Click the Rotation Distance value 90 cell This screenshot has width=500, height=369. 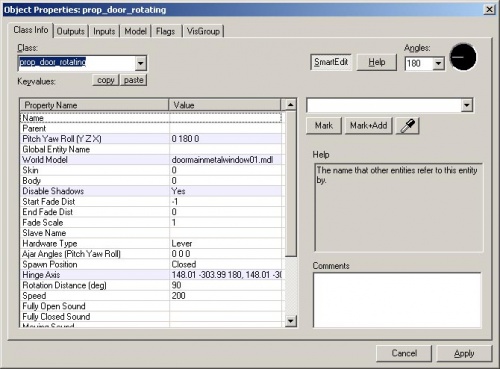(x=226, y=285)
